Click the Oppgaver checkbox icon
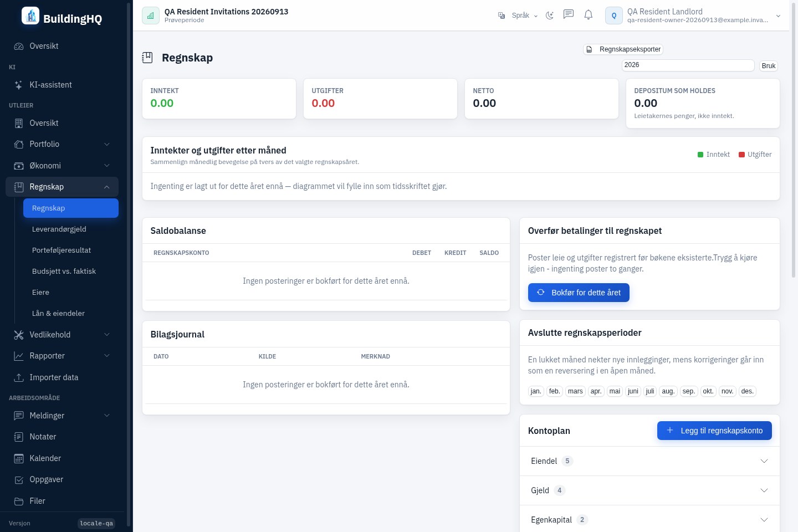Image resolution: width=798 pixels, height=532 pixels. tap(19, 479)
